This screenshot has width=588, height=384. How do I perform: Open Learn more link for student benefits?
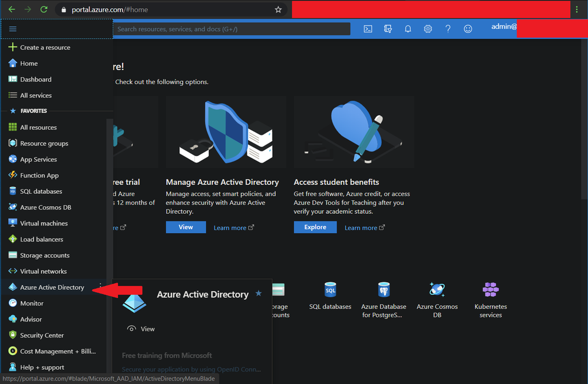point(365,227)
